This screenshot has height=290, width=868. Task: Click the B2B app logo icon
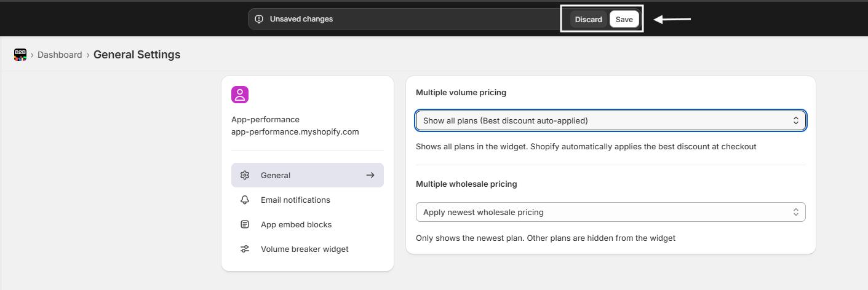tap(20, 55)
